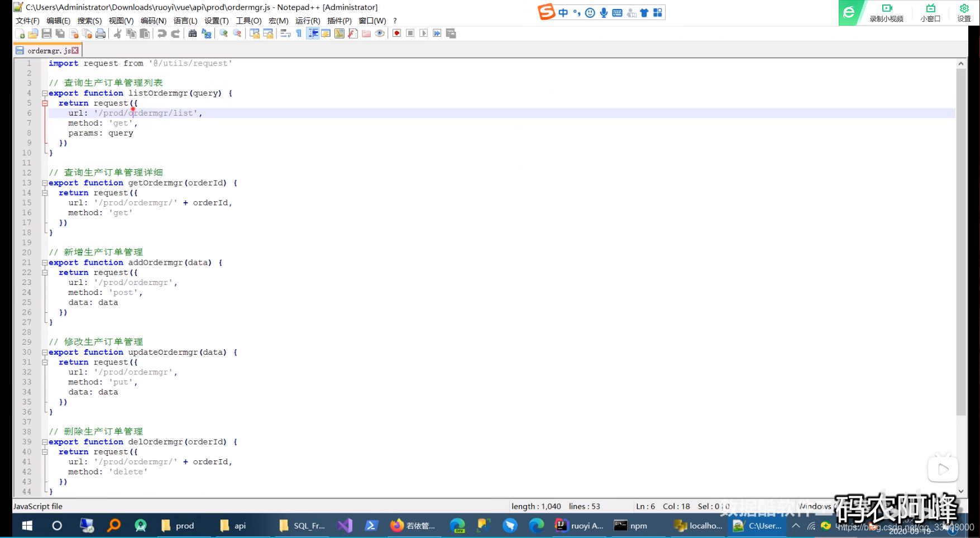Close the ordermgr.js tab with red X
The height and width of the screenshot is (538, 980).
tap(75, 50)
